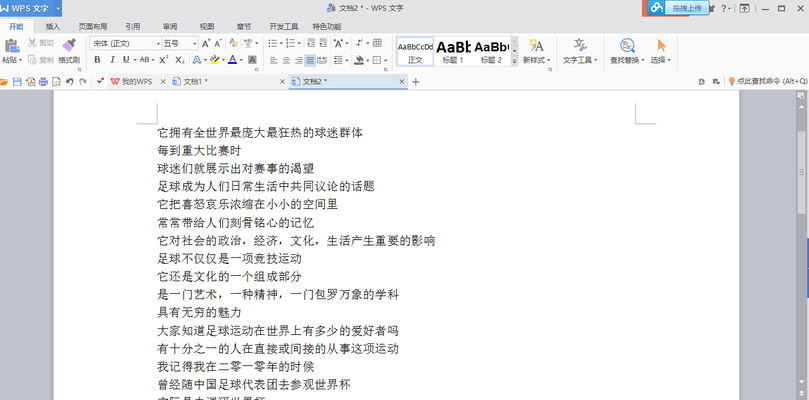
Task: Click the Redo arrow icon
Action: click(83, 82)
